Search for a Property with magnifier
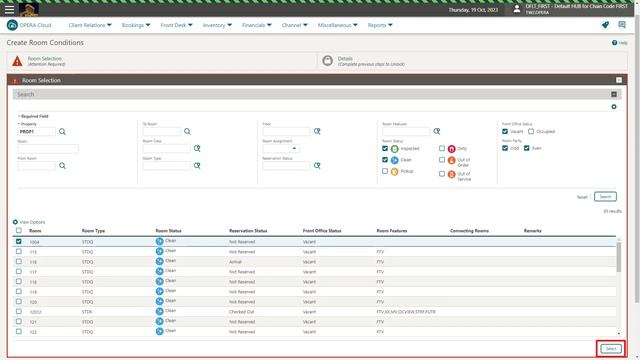This screenshot has height=360, width=640. click(x=62, y=131)
